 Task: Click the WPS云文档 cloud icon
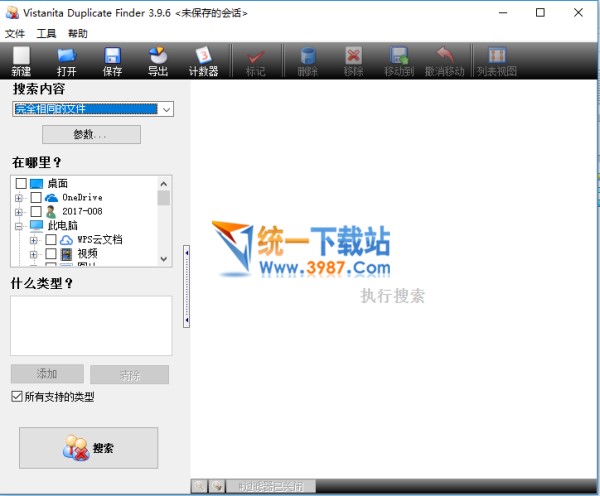(66, 240)
